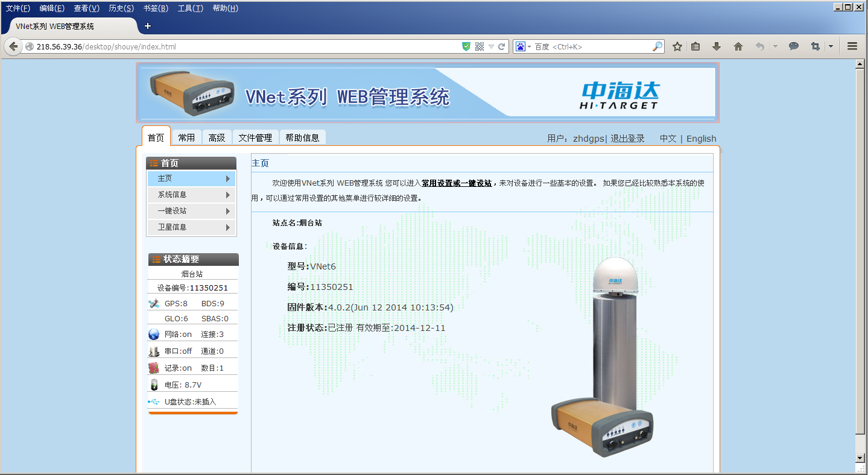
Task: Open the QR code icon in address bar
Action: click(x=480, y=46)
